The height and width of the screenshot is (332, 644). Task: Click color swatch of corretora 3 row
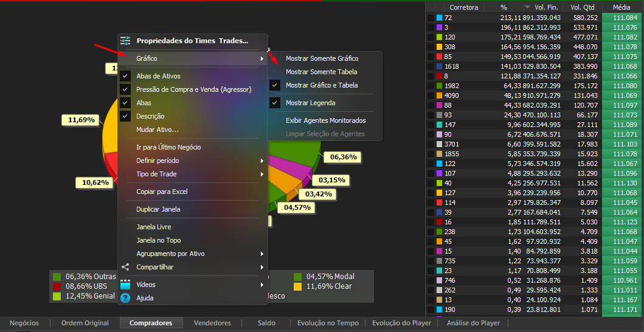point(439,27)
